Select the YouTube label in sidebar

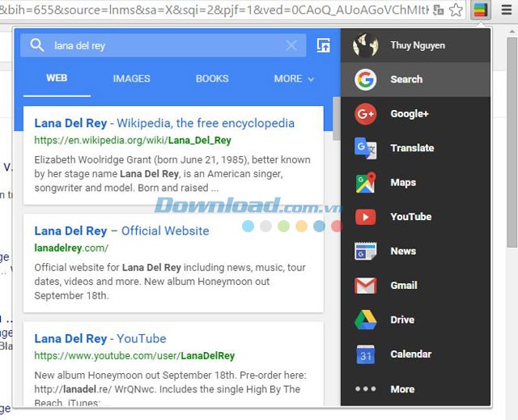tap(411, 217)
